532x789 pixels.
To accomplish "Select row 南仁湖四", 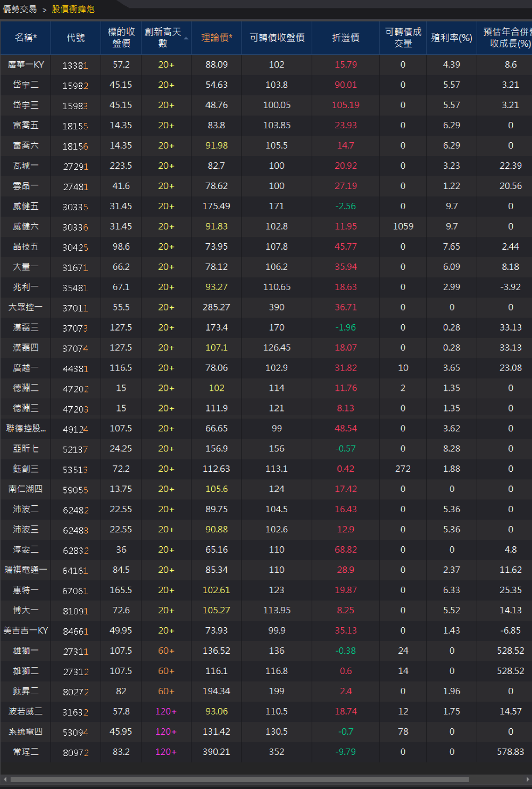I will coord(266,489).
